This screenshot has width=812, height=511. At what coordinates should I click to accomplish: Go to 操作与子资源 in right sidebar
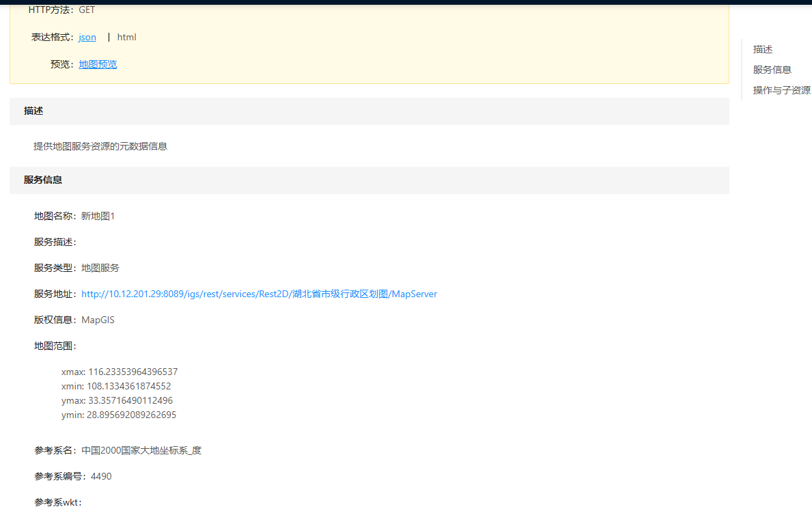click(781, 90)
